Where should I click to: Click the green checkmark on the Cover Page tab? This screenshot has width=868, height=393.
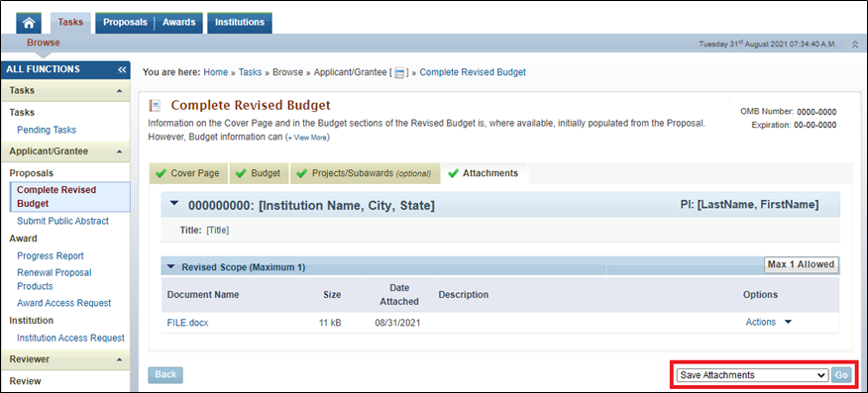tap(162, 173)
